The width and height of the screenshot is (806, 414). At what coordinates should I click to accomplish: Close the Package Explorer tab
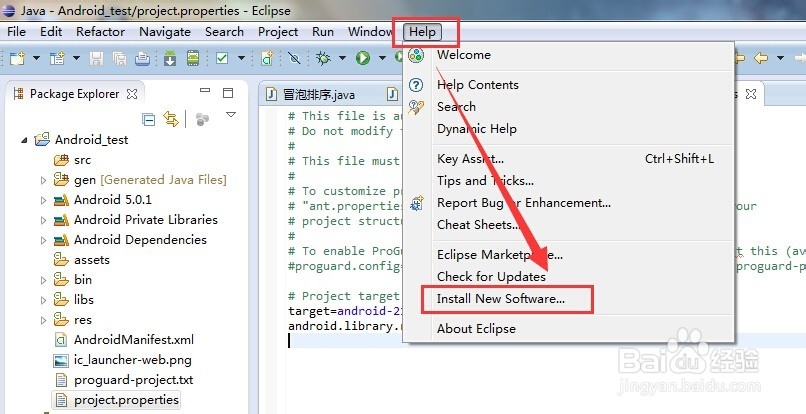[132, 94]
